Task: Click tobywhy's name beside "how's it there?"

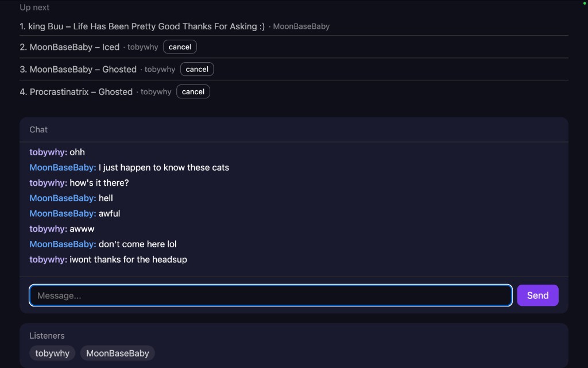Action: point(48,183)
